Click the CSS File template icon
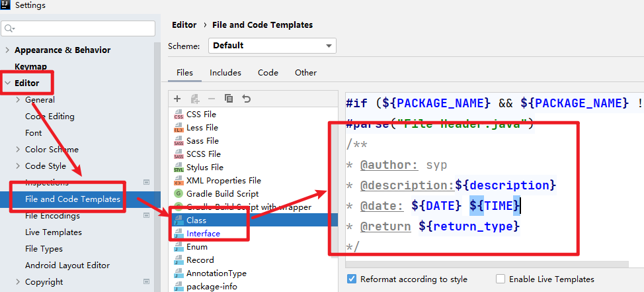The height and width of the screenshot is (292, 644). tap(179, 115)
